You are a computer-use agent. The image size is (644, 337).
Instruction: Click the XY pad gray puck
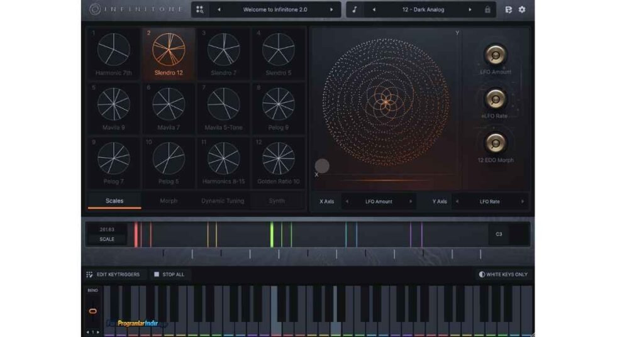(x=322, y=166)
